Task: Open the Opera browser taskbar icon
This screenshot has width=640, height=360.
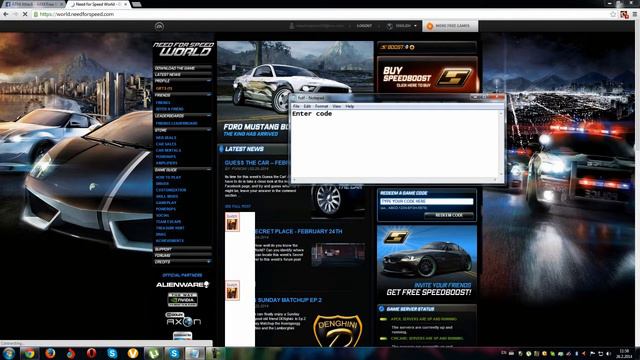Action: (91, 353)
